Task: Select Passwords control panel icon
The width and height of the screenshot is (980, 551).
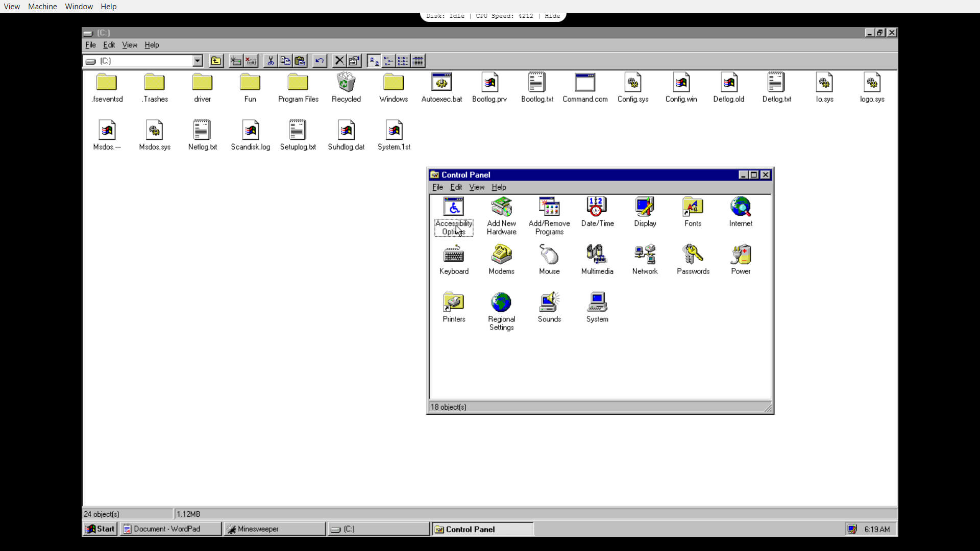Action: click(x=693, y=260)
